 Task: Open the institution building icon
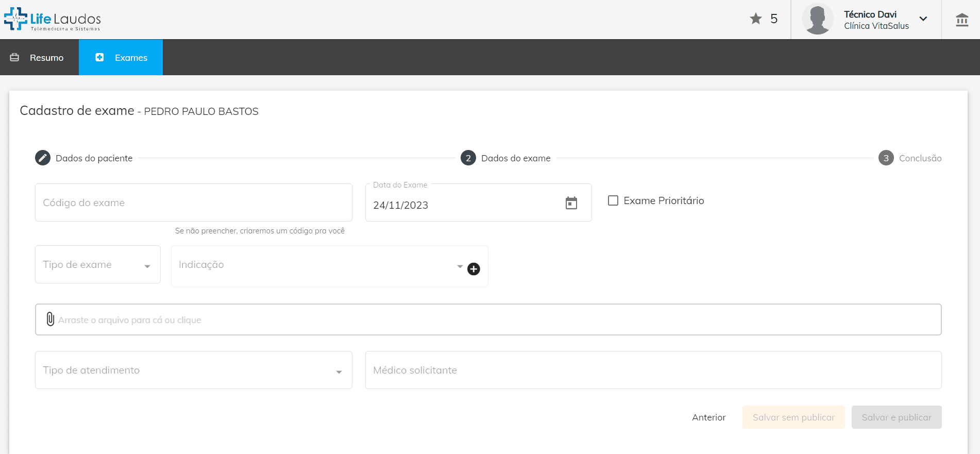click(x=961, y=20)
